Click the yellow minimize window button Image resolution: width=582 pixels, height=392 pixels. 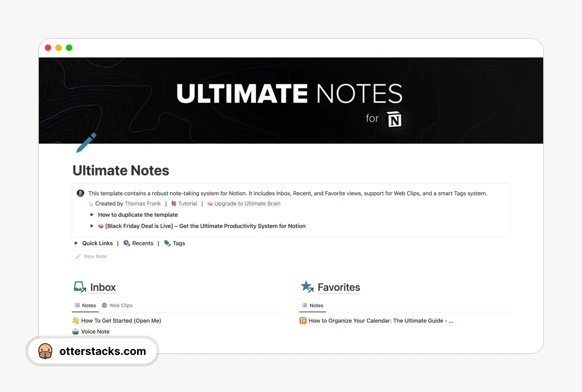point(59,48)
